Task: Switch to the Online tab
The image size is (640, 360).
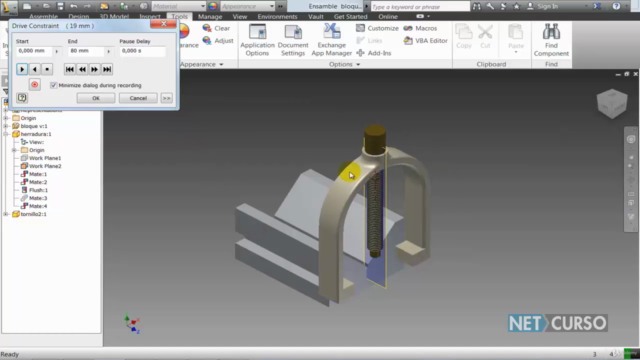Action: (388, 17)
